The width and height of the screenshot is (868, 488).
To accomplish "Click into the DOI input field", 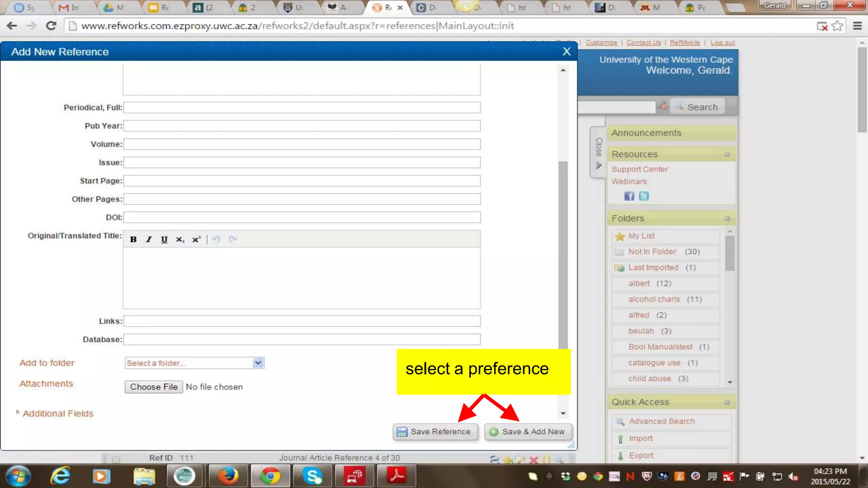I will [x=302, y=217].
